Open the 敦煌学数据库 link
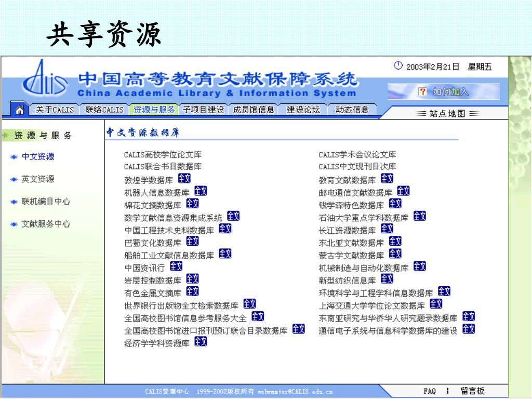532x399 pixels. tap(149, 180)
